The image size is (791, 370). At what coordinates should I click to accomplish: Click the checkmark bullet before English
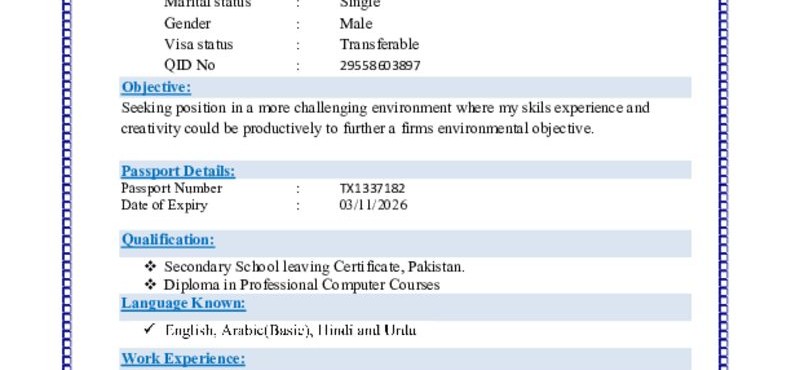149,329
